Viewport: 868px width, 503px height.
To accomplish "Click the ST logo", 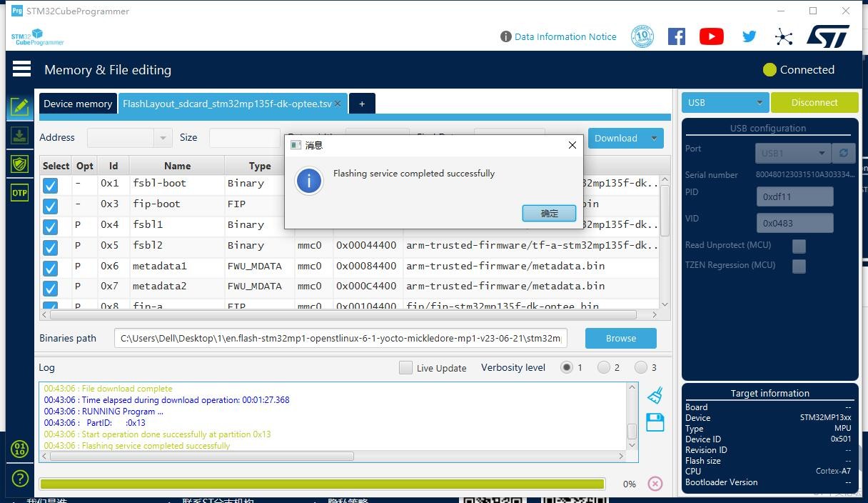I will coord(827,36).
